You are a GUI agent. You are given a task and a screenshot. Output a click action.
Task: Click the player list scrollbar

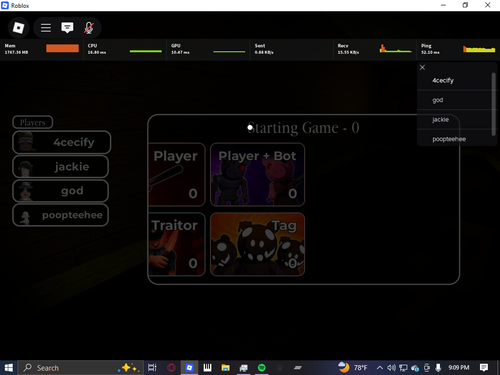[x=494, y=104]
